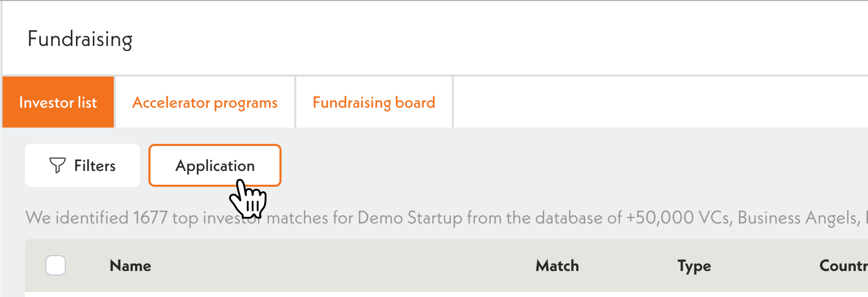This screenshot has height=297, width=868.
Task: Click the Fundraising page heading
Action: (80, 39)
